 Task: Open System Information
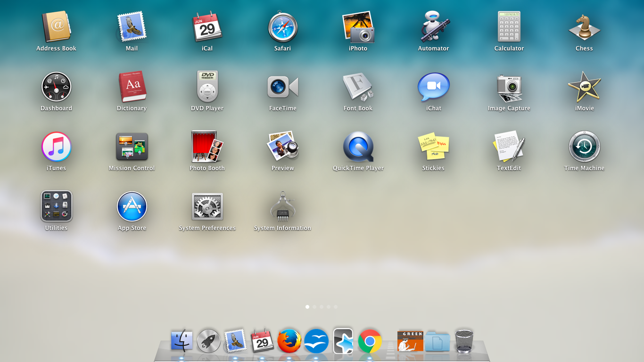pyautogui.click(x=282, y=206)
